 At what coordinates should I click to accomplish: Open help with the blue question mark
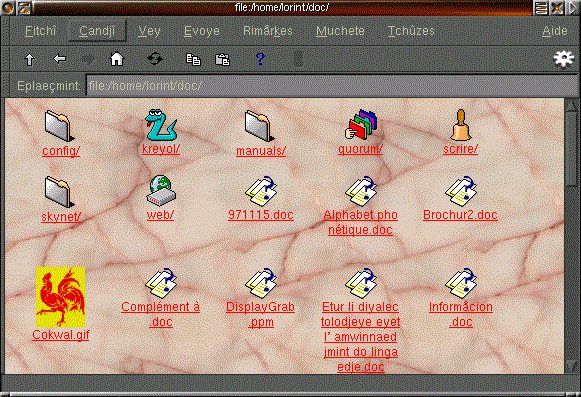[x=260, y=59]
